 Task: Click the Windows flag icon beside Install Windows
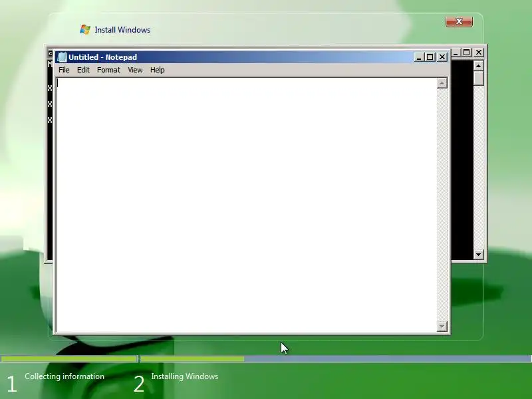(x=85, y=29)
